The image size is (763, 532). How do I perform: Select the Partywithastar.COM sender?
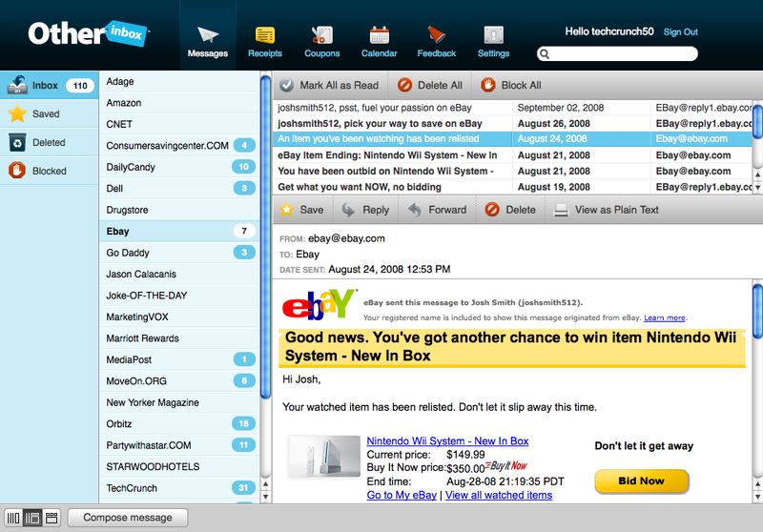click(x=179, y=445)
